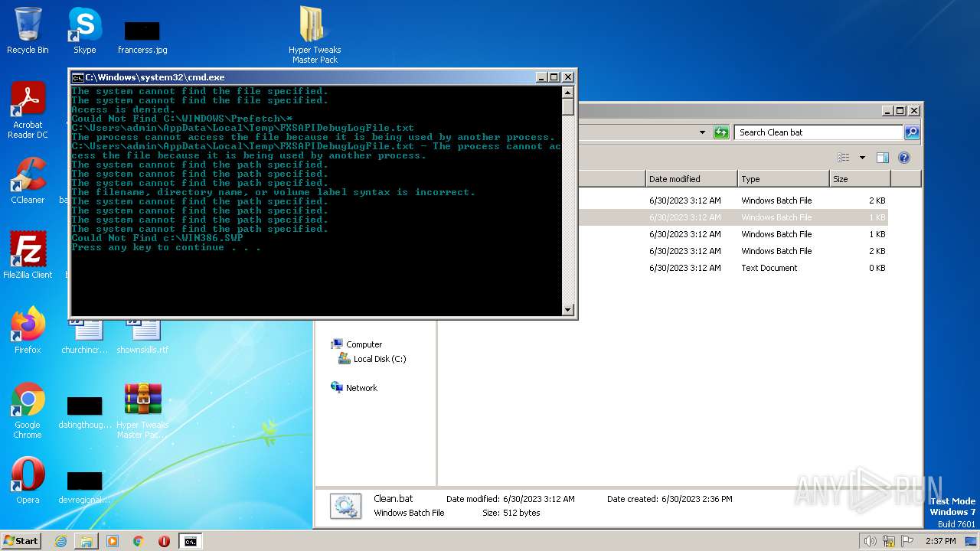
Task: Click the Date created value in details pane
Action: click(x=697, y=499)
